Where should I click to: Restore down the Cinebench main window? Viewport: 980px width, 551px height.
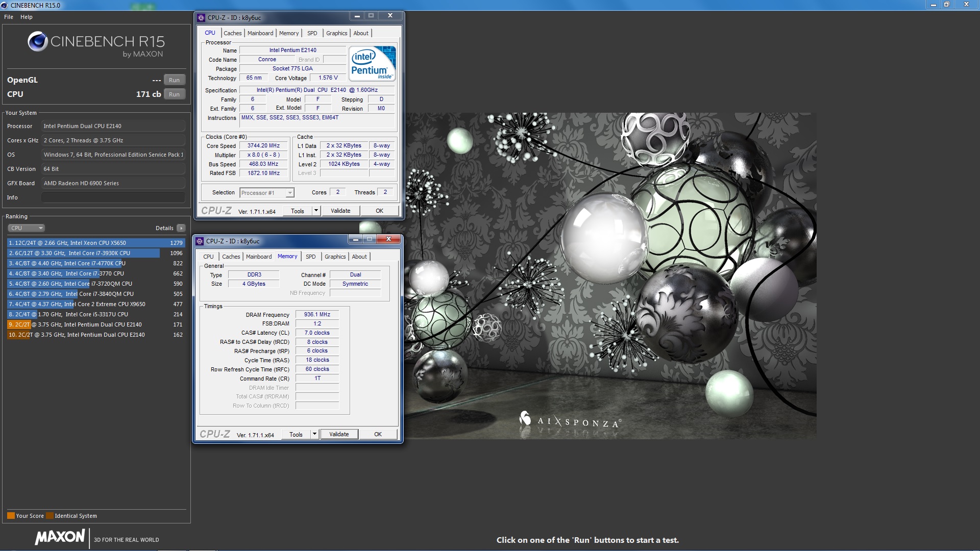947,5
